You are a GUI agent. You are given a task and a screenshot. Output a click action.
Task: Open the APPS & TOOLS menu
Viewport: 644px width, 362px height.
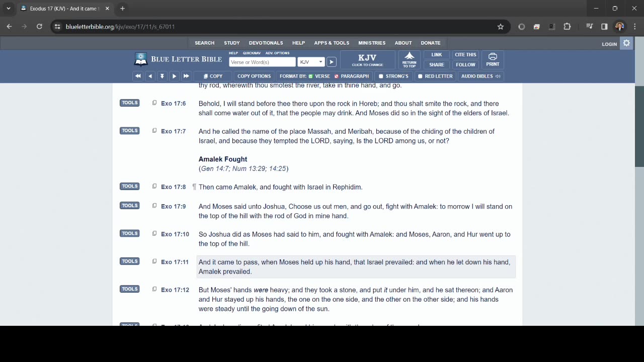[x=332, y=43]
